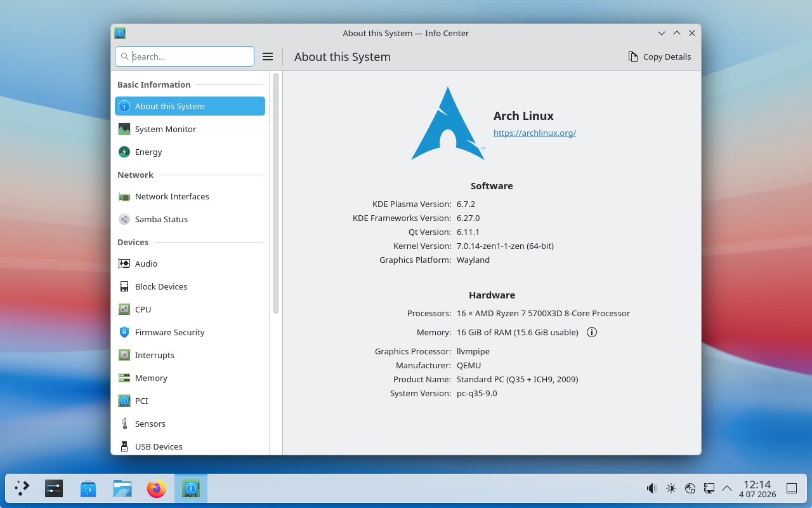
Task: Click the digital clock showing 12:14
Action: (x=757, y=488)
